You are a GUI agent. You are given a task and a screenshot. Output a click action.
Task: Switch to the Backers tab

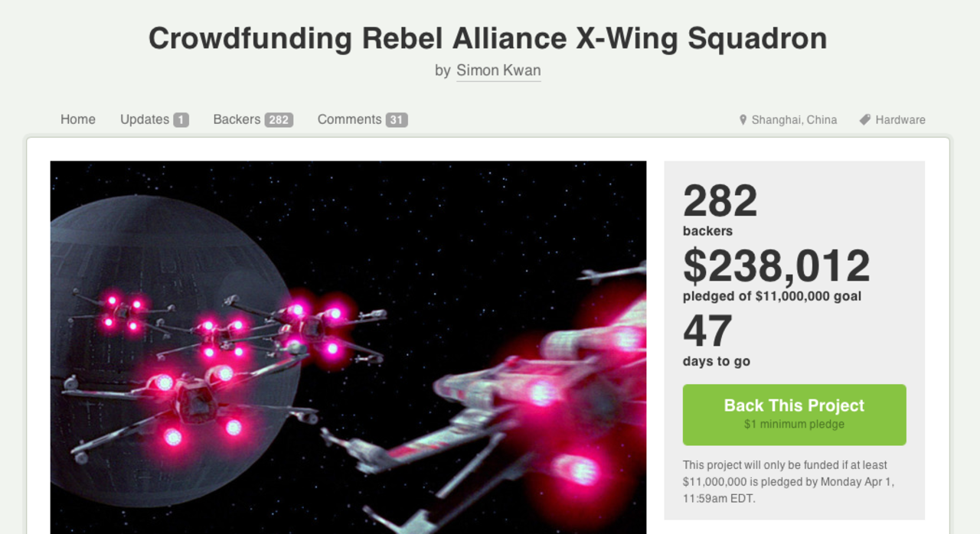237,119
